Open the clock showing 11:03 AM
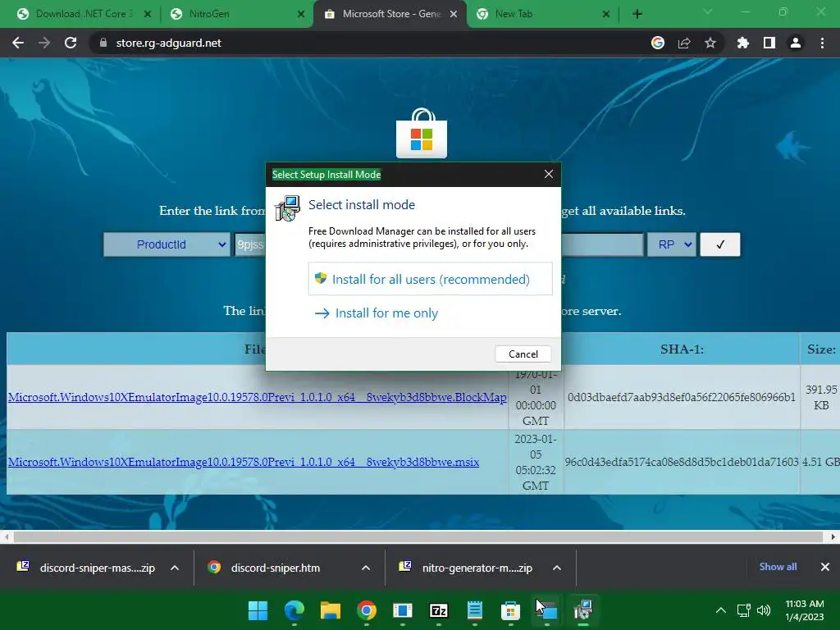The height and width of the screenshot is (630, 840). click(x=804, y=610)
